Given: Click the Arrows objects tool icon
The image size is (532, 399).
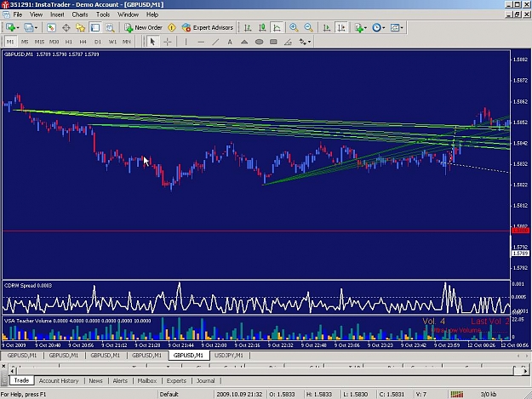Looking at the screenshot, I should click(303, 42).
